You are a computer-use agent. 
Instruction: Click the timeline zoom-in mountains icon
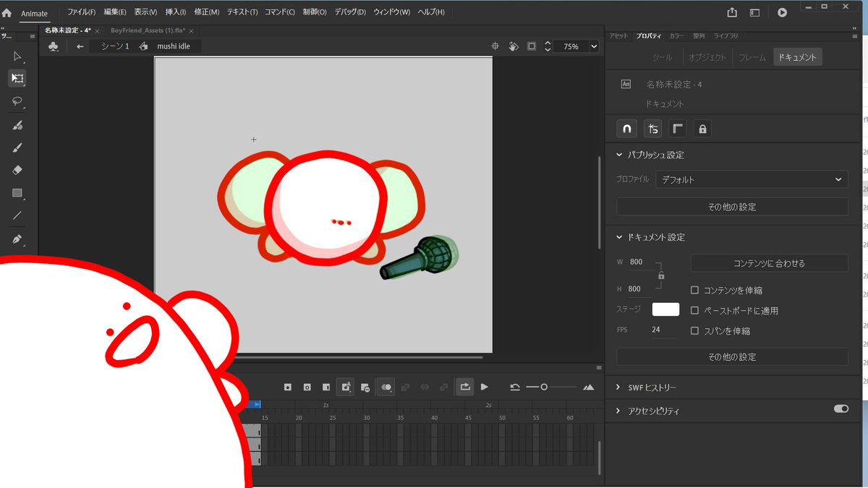point(588,388)
